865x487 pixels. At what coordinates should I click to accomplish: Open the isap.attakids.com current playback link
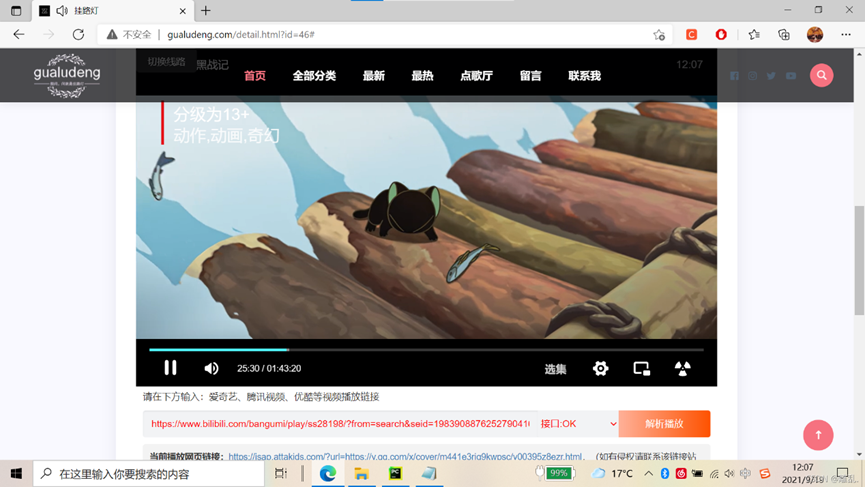point(405,457)
